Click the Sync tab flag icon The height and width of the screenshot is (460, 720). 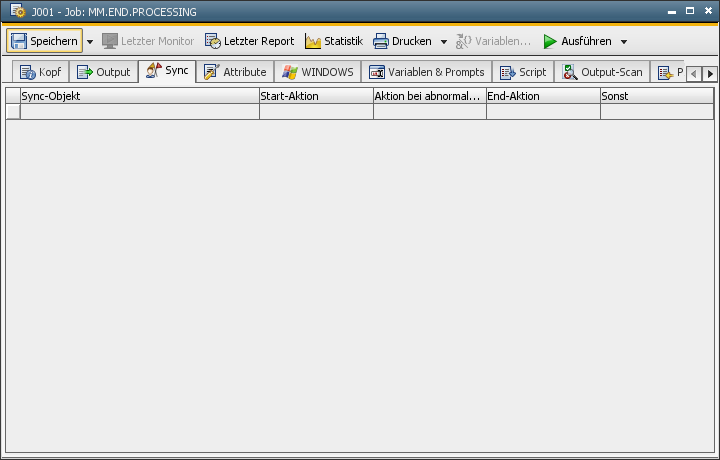154,70
